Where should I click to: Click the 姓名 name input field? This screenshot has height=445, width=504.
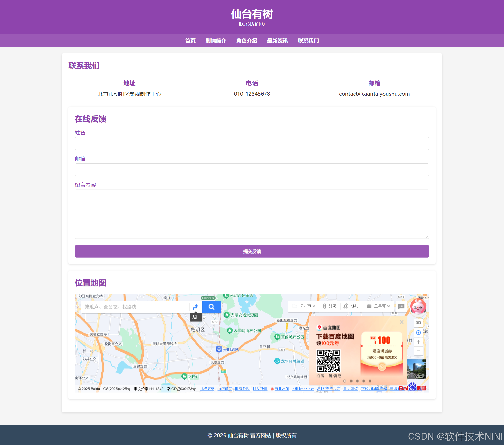click(252, 143)
